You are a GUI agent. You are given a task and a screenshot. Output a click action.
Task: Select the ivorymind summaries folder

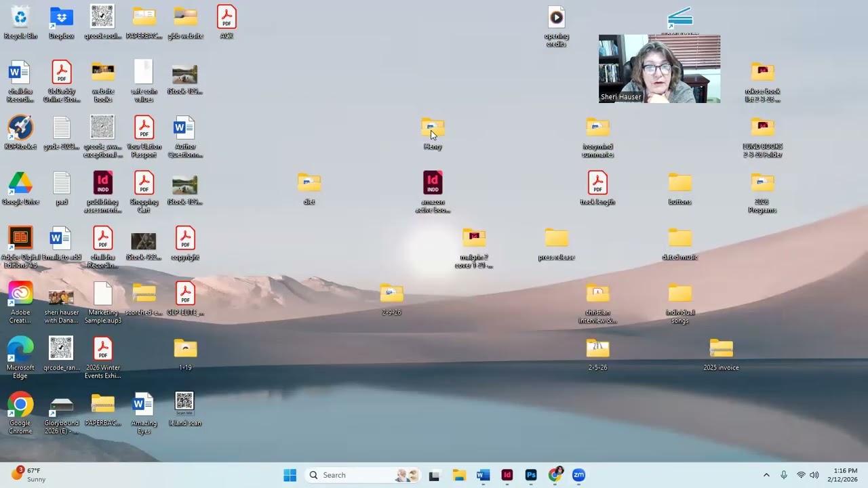597,137
